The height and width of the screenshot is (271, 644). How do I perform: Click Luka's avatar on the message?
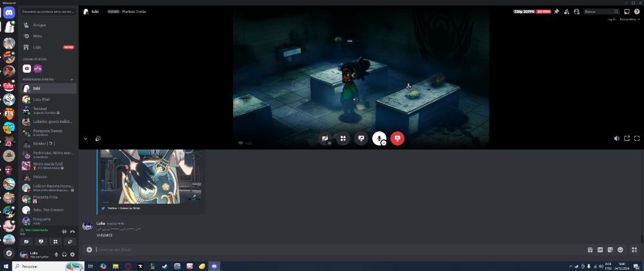88,226
